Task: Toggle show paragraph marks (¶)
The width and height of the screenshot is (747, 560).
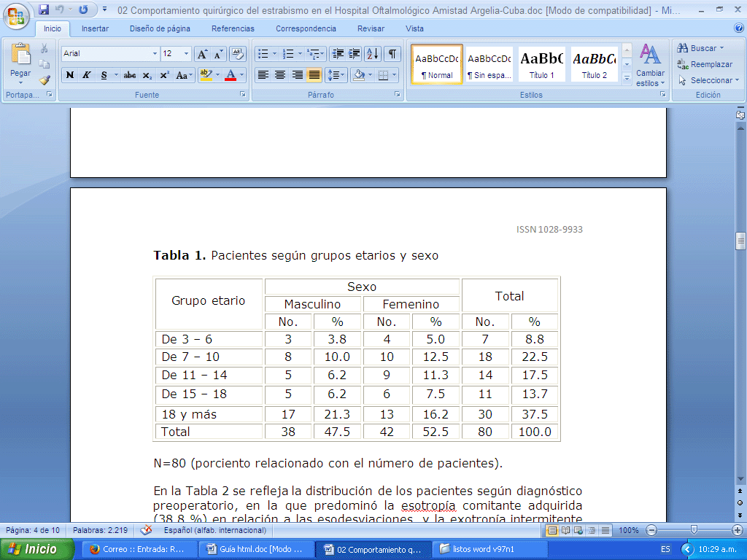Action: click(392, 53)
